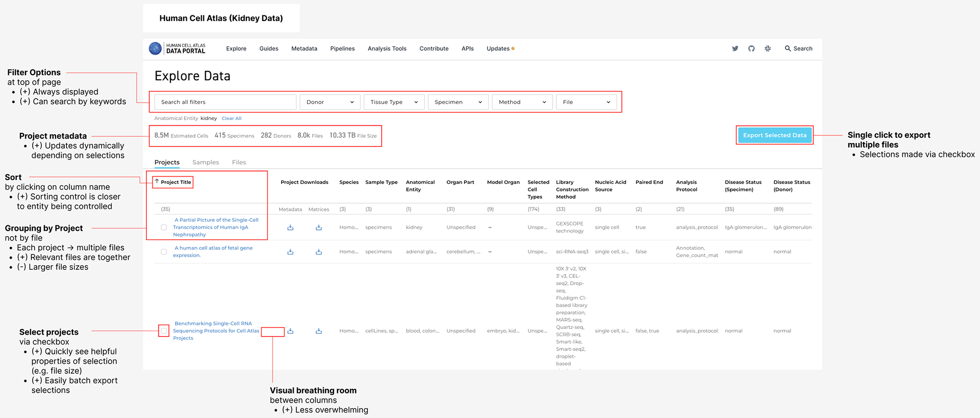Click the sci-RNA-seq3 cell
Image resolution: width=980 pixels, height=418 pixels.
click(572, 251)
